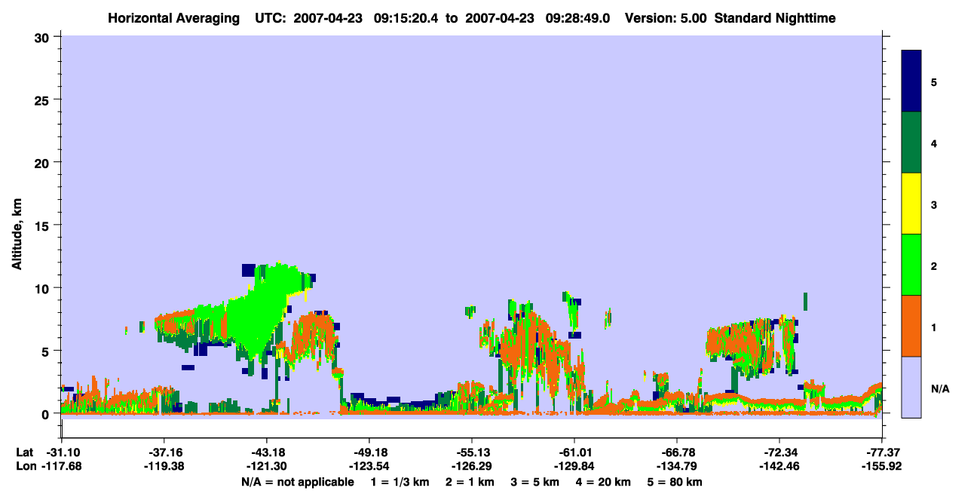Click the latitude value '-77.37'

[x=881, y=452]
